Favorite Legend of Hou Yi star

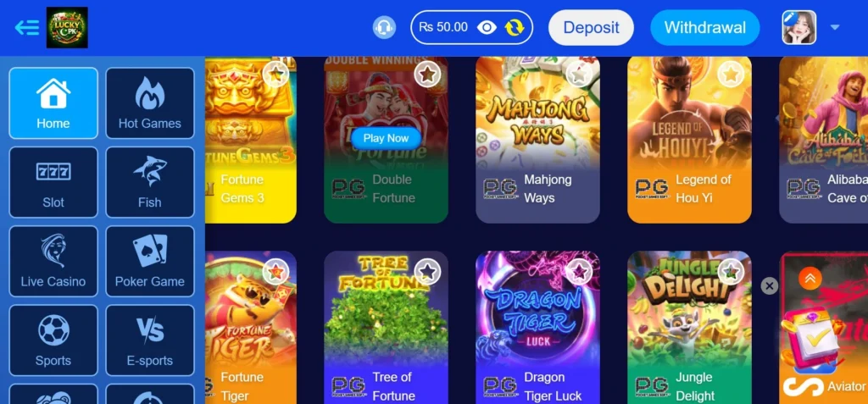pyautogui.click(x=731, y=74)
